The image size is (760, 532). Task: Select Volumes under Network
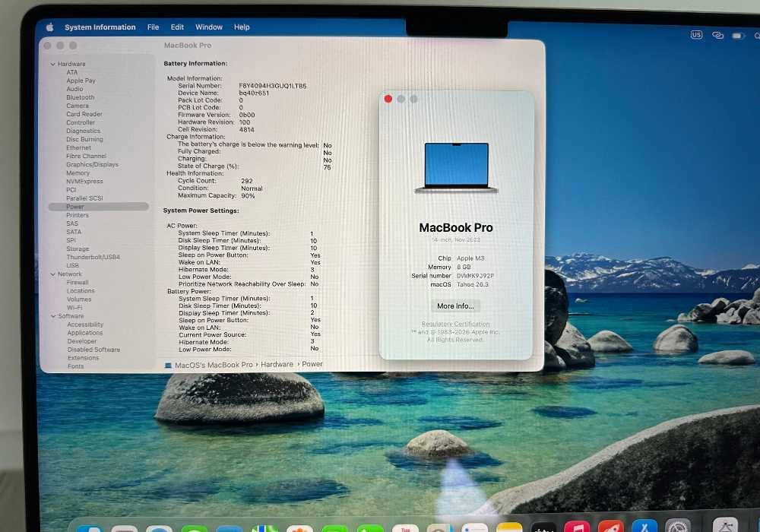pyautogui.click(x=79, y=299)
